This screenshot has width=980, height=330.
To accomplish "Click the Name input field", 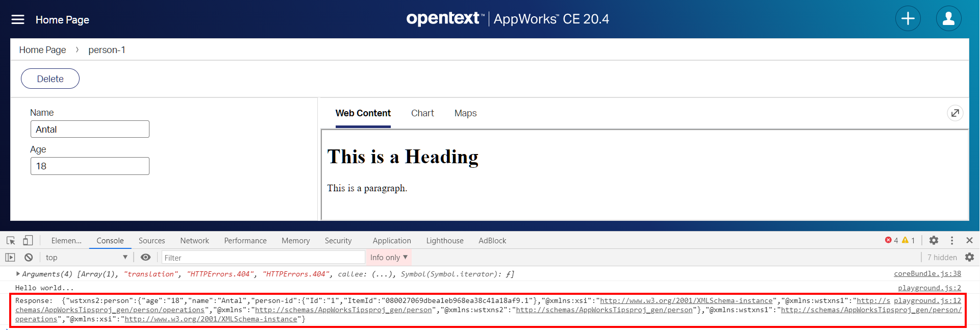I will click(x=90, y=129).
